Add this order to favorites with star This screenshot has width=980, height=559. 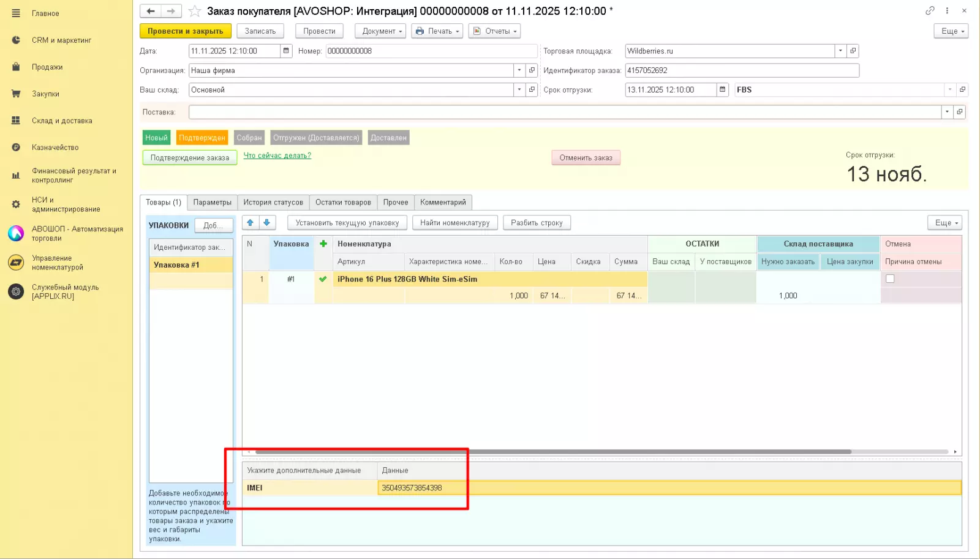pos(194,11)
